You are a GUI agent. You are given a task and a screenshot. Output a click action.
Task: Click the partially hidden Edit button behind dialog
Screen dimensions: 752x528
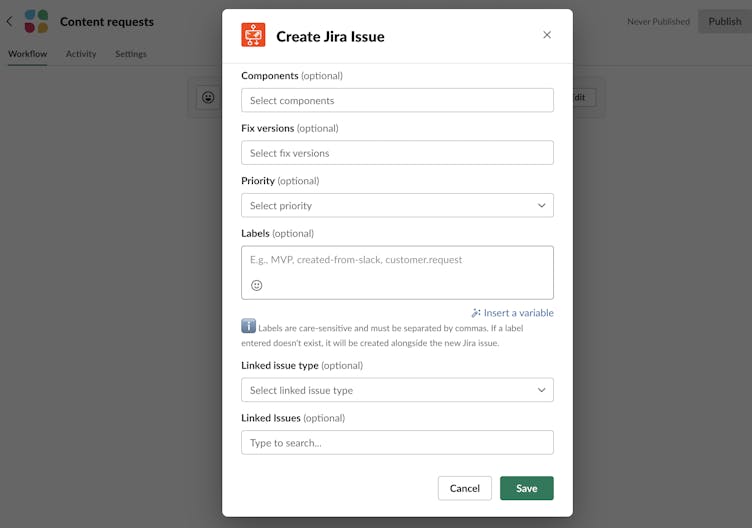(584, 97)
